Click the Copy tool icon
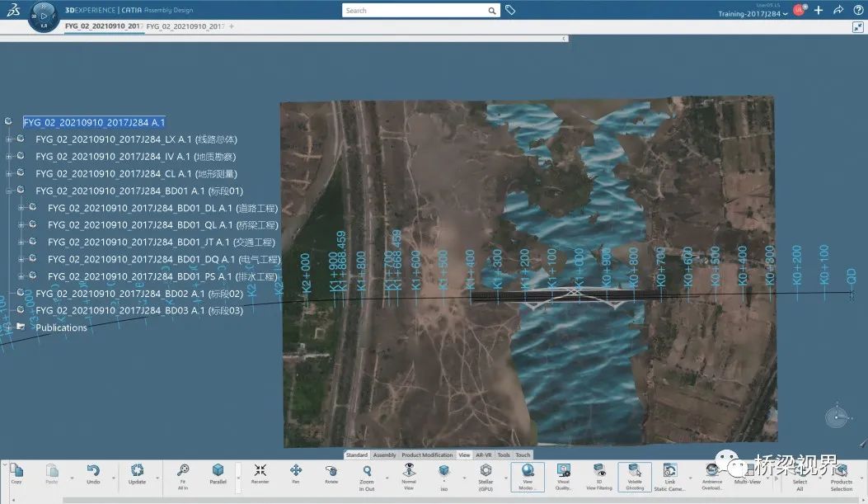Image resolution: width=868 pixels, height=504 pixels. [x=16, y=471]
